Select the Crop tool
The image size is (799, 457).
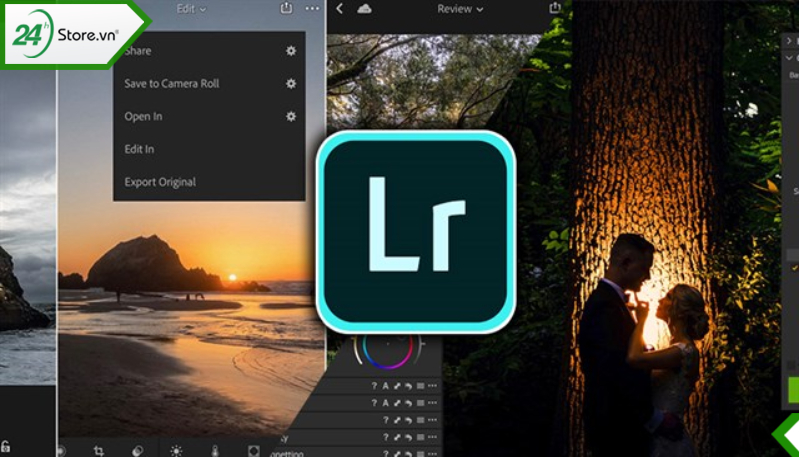[x=99, y=450]
